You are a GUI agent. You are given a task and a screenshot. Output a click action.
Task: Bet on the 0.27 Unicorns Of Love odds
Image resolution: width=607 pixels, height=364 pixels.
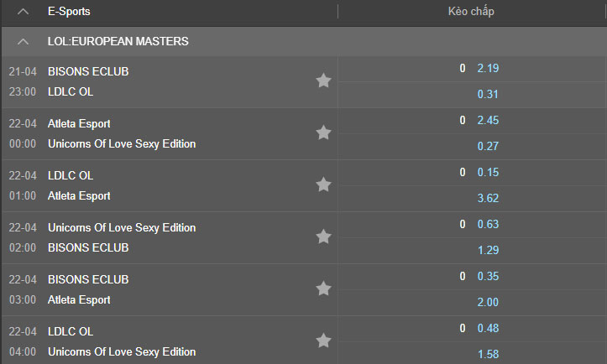click(x=488, y=146)
